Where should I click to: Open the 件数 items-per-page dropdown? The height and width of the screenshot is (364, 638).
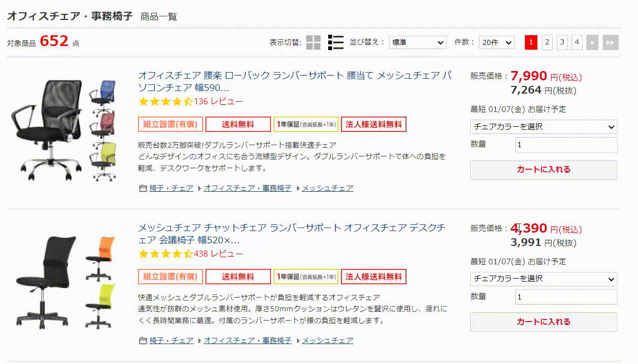[497, 42]
